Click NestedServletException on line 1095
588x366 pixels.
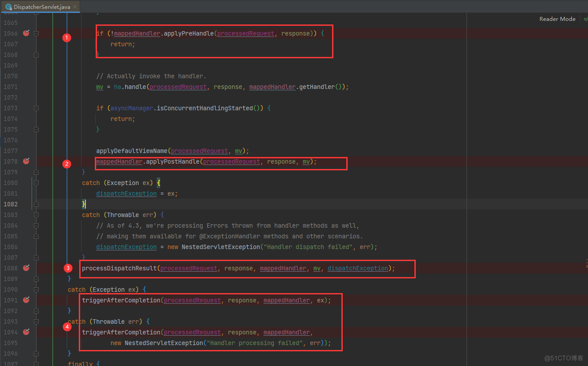tap(164, 343)
